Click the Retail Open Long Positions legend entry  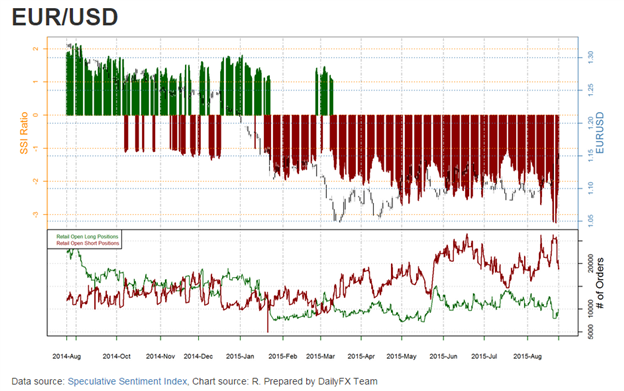pyautogui.click(x=88, y=237)
